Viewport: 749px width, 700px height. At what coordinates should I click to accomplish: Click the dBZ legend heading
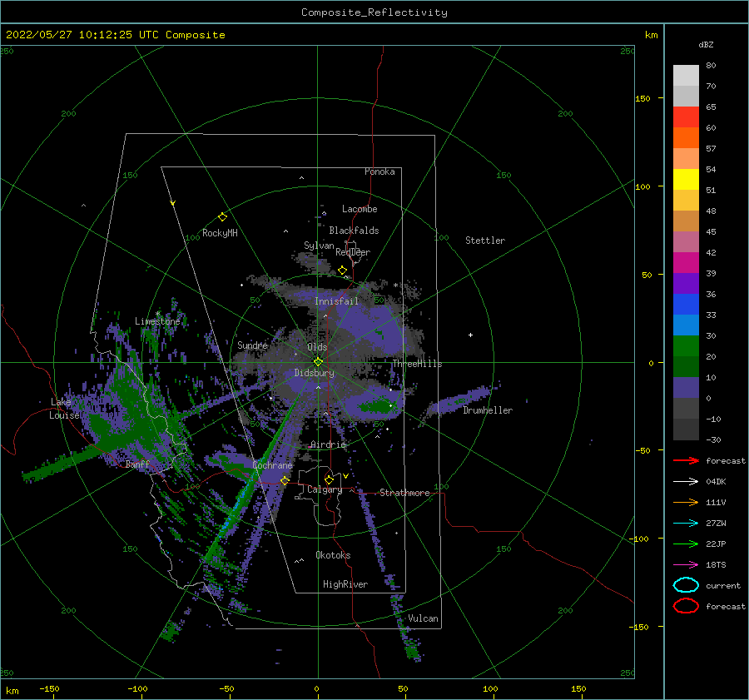click(x=706, y=44)
